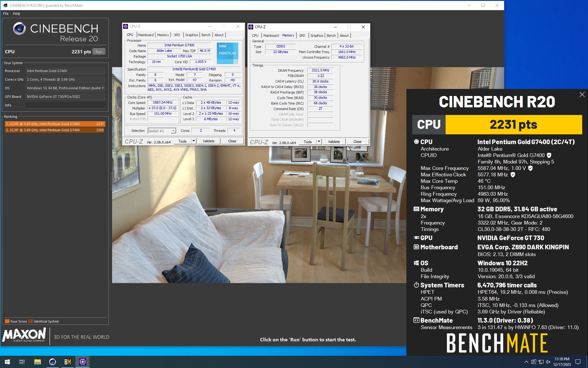Open the notification center icon
The height and width of the screenshot is (368, 588).
pos(578,362)
